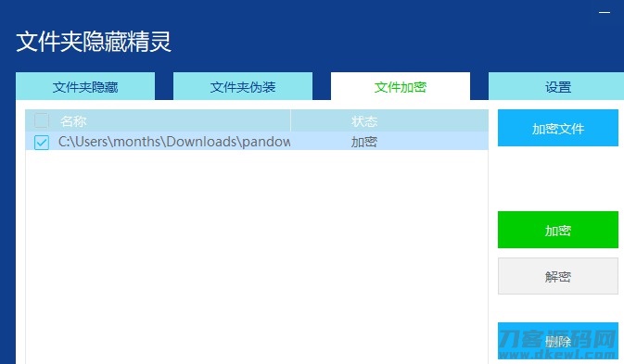Viewport: 624px width, 364px height.
Task: Click the 加密 status cell in the row
Action: pos(363,142)
